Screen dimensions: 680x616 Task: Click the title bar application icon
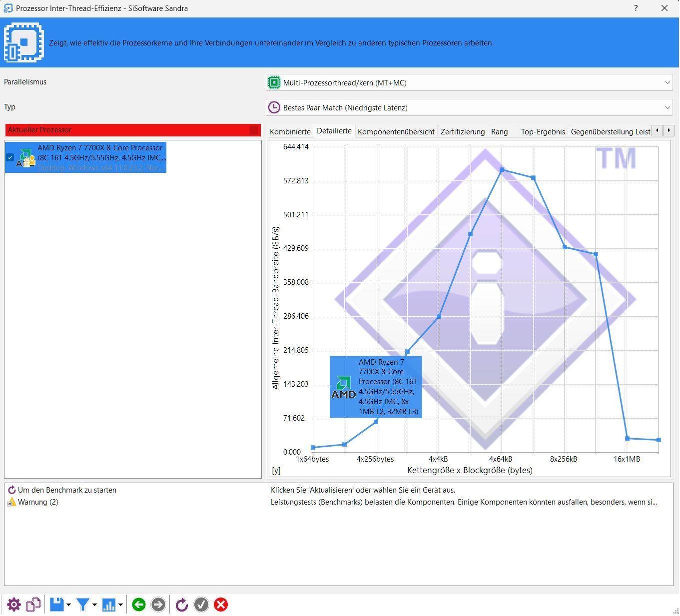pyautogui.click(x=8, y=8)
